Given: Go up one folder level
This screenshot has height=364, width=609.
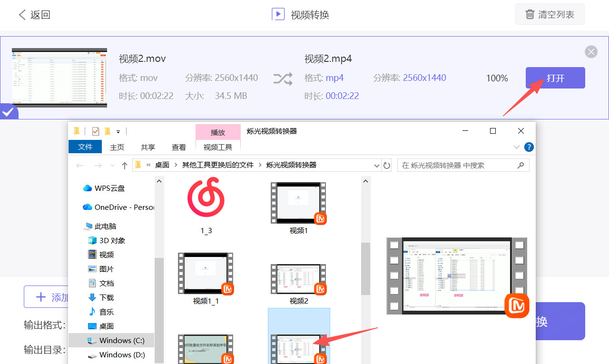Looking at the screenshot, I should coord(125,166).
